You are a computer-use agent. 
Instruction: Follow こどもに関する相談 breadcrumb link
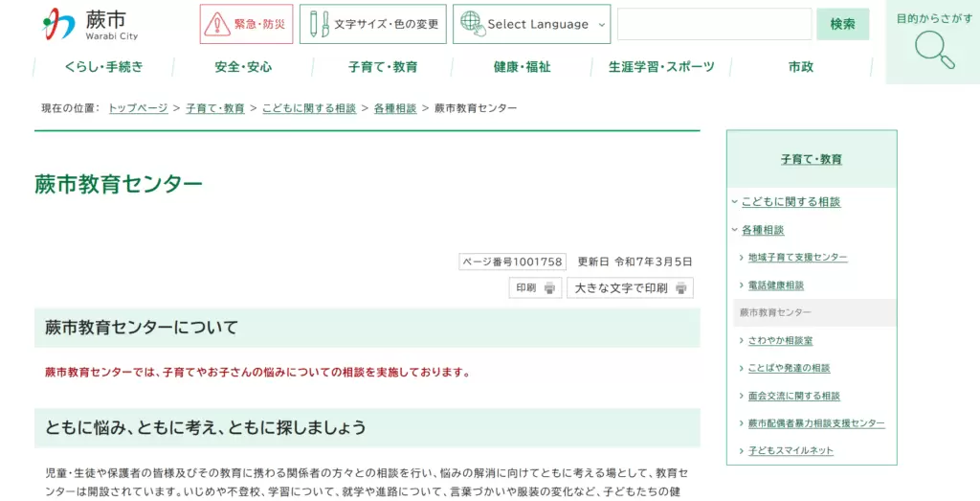point(309,108)
